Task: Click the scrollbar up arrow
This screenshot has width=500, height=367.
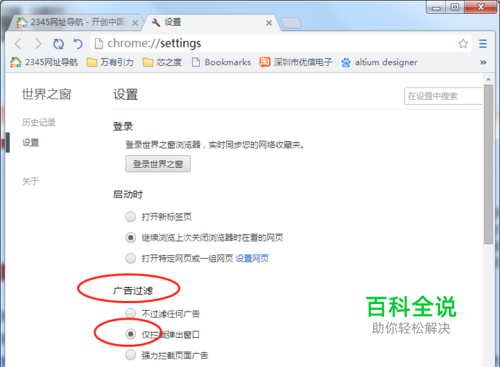Action: (488, 79)
